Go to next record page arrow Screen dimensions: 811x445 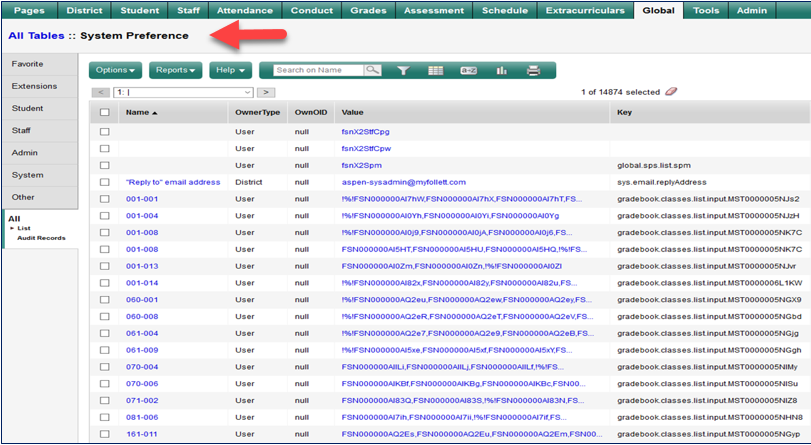(266, 93)
